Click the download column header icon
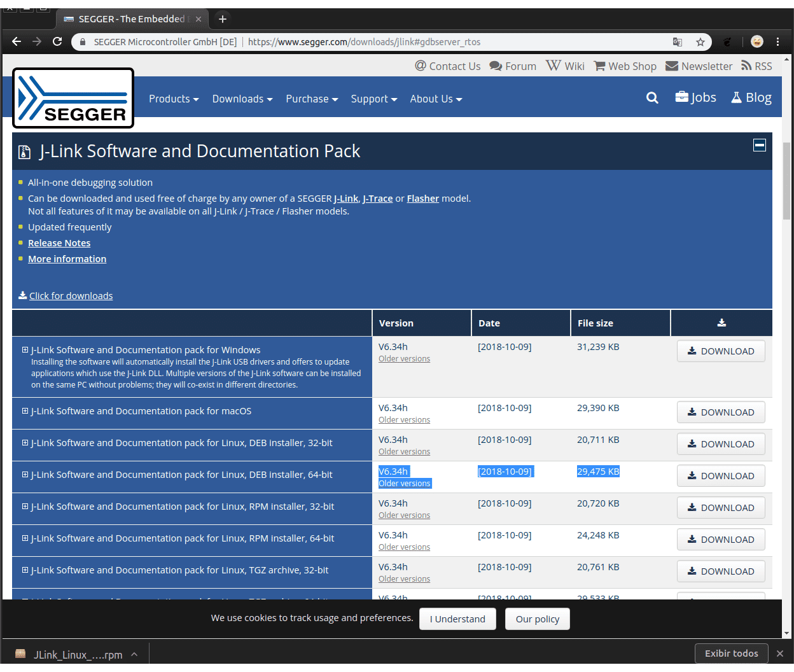This screenshot has width=794, height=672. coord(721,323)
